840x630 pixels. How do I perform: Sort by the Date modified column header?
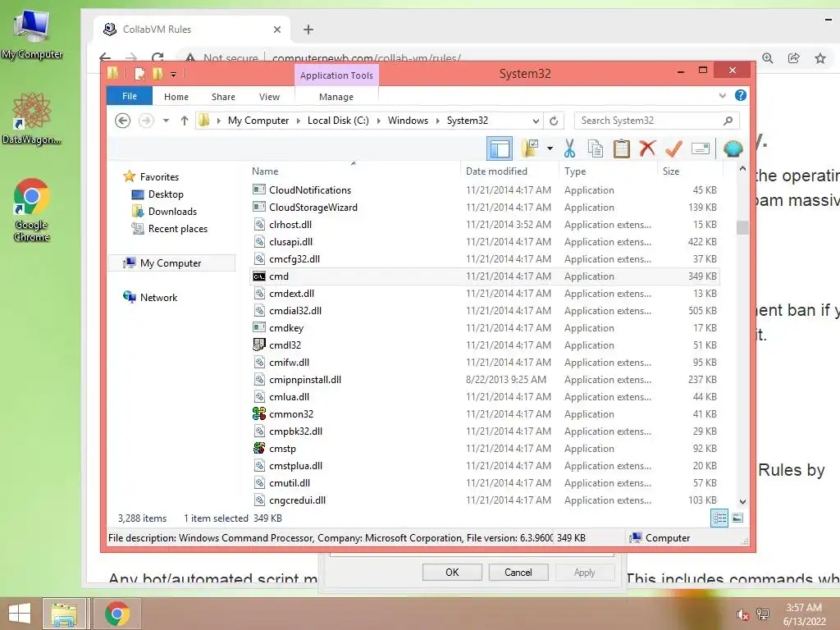coord(509,171)
